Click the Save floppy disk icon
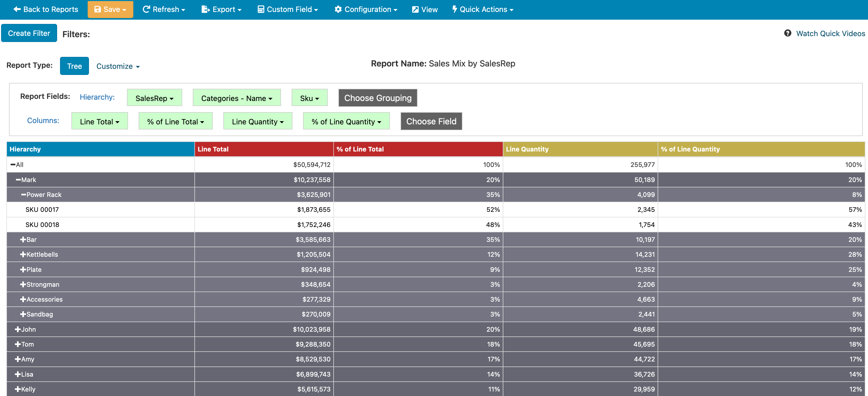This screenshot has height=396, width=868. pos(97,10)
